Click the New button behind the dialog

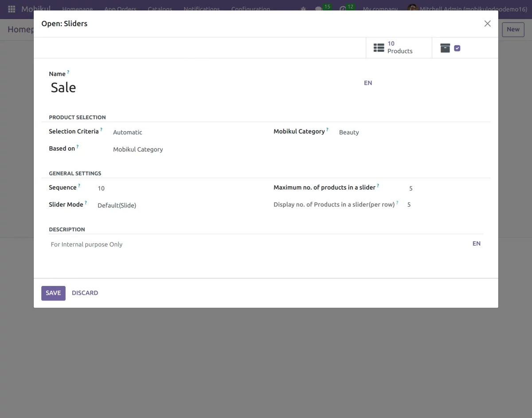coord(513,29)
